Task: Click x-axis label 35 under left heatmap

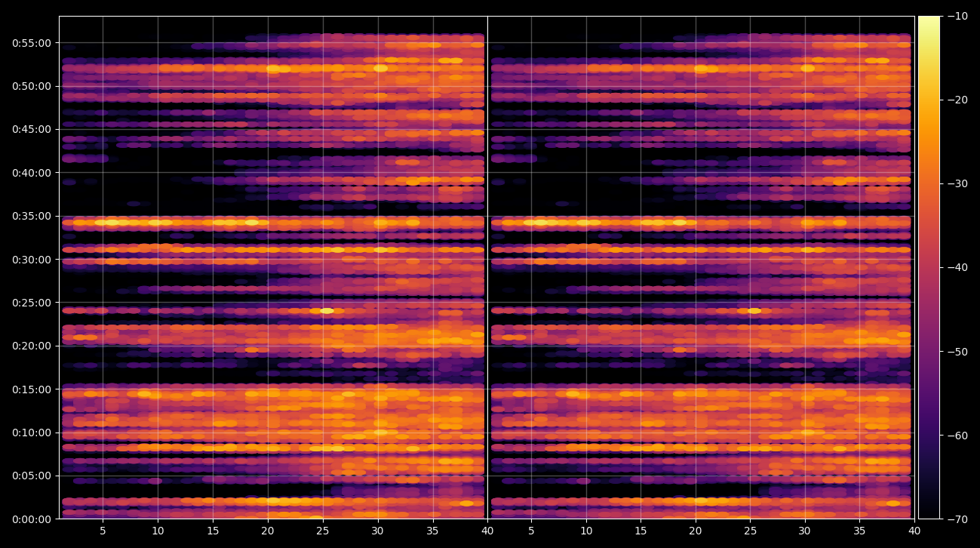Action: click(433, 531)
